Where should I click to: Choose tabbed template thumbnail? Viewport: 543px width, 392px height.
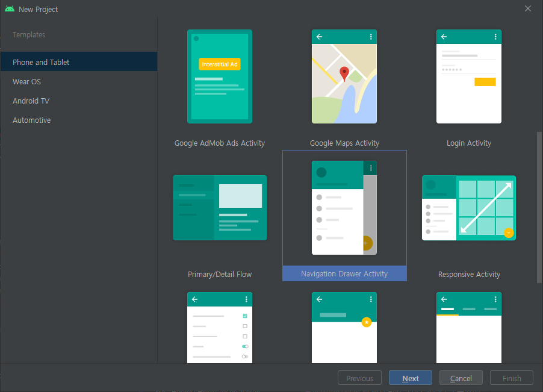coord(469,328)
